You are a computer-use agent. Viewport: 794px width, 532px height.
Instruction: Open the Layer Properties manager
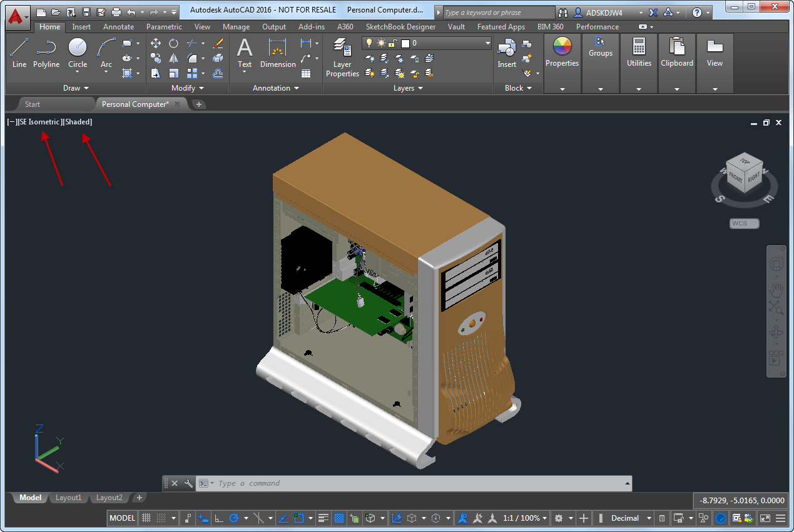click(x=342, y=58)
